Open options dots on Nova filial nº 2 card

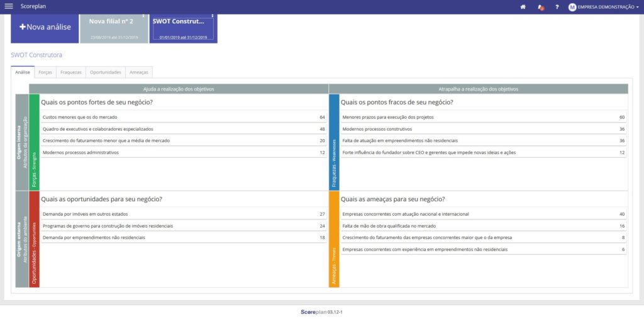pyautogui.click(x=143, y=16)
